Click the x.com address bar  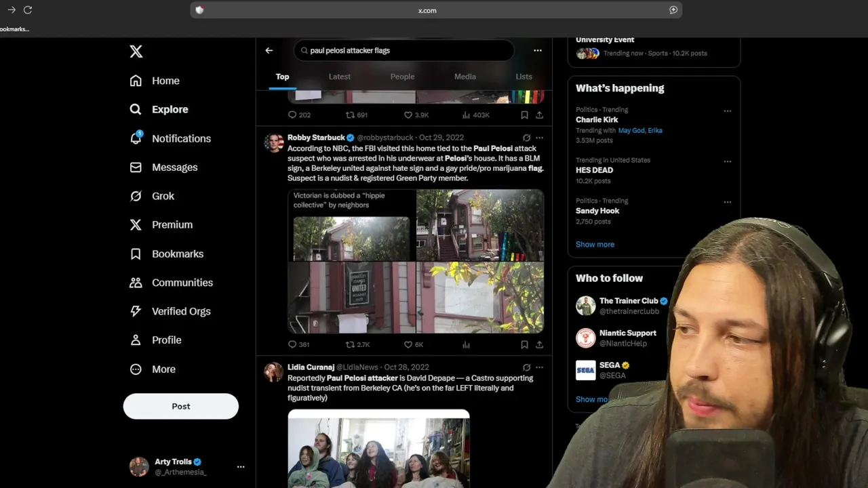pyautogui.click(x=435, y=10)
